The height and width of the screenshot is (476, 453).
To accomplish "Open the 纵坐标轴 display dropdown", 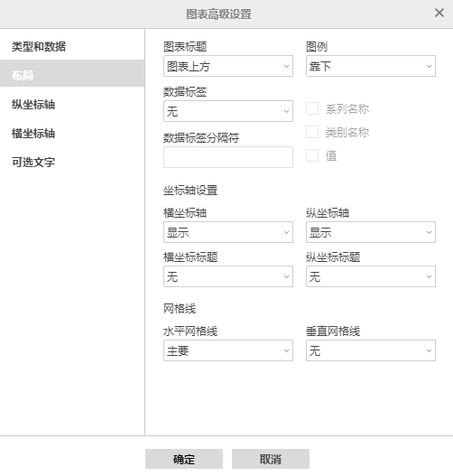I will pyautogui.click(x=371, y=232).
